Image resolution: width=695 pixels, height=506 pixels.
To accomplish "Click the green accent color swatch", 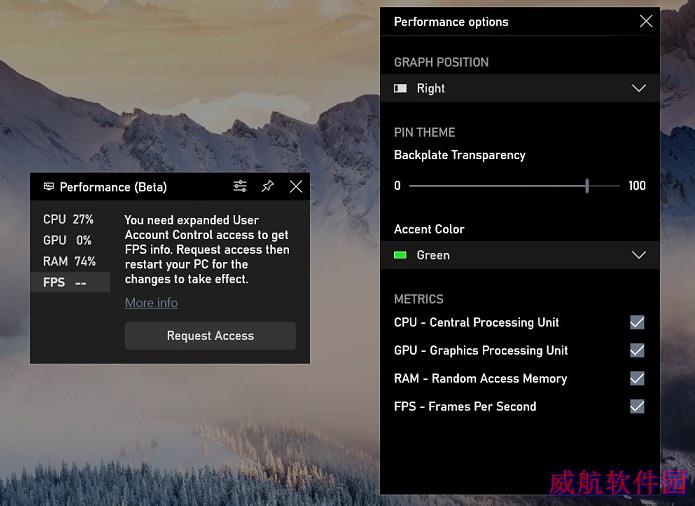I will click(x=400, y=255).
